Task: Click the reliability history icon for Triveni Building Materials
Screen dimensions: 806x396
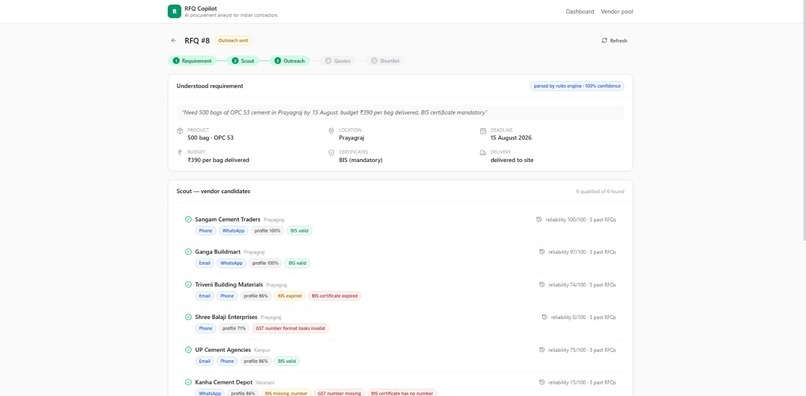Action: (542, 284)
